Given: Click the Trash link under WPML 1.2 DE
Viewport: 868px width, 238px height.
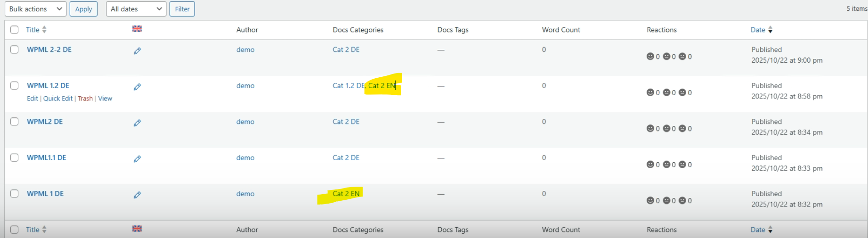Looking at the screenshot, I should click(85, 98).
